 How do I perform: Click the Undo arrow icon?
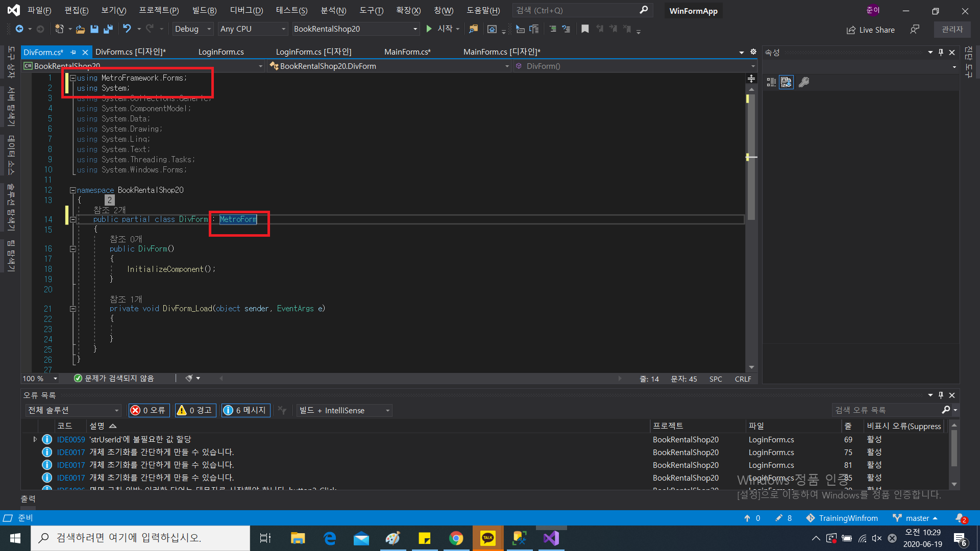[127, 29]
